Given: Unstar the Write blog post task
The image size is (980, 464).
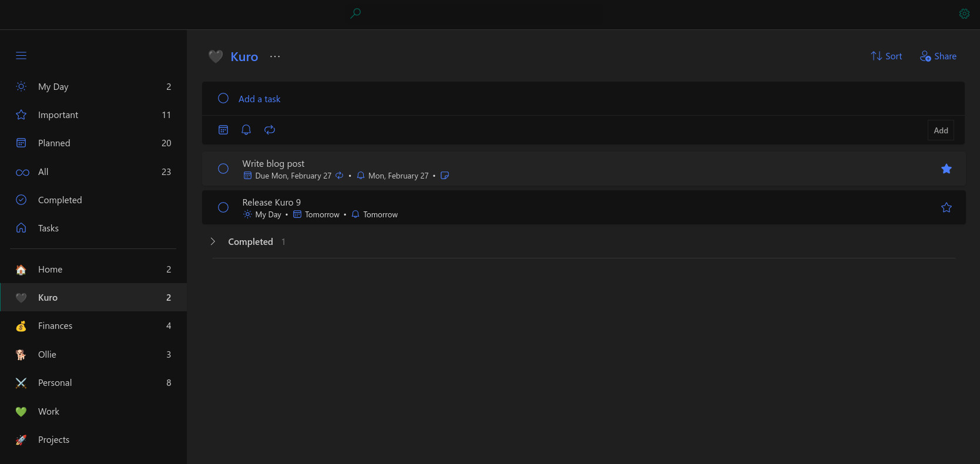Looking at the screenshot, I should click(x=947, y=169).
